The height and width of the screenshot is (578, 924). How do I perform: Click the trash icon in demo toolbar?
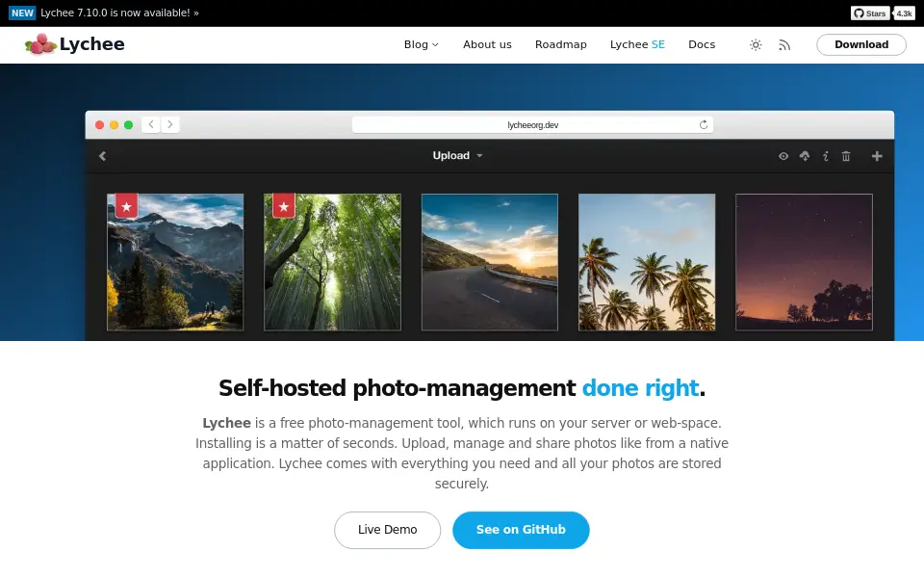coord(846,156)
